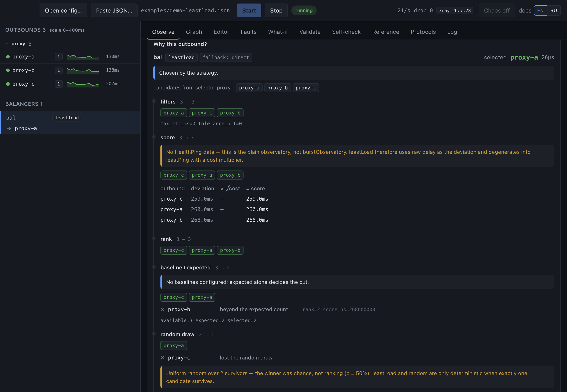
Task: Click the timeline dot beside baseline / expected
Action: tap(154, 267)
